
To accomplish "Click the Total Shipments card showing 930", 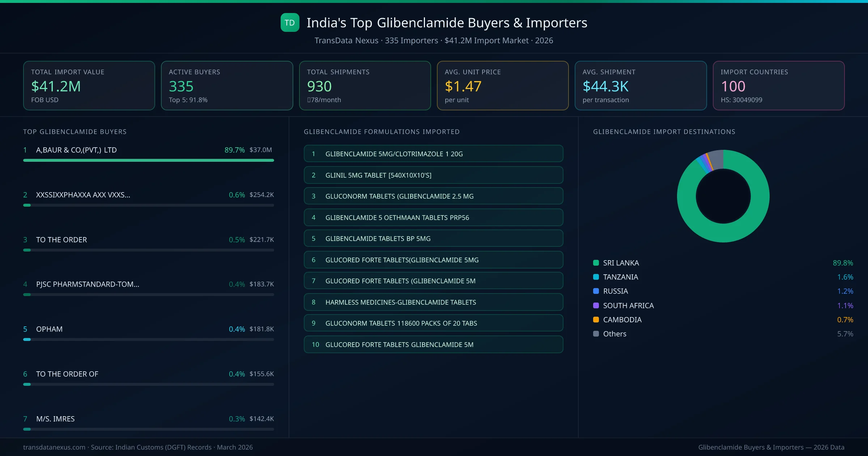I will point(365,85).
